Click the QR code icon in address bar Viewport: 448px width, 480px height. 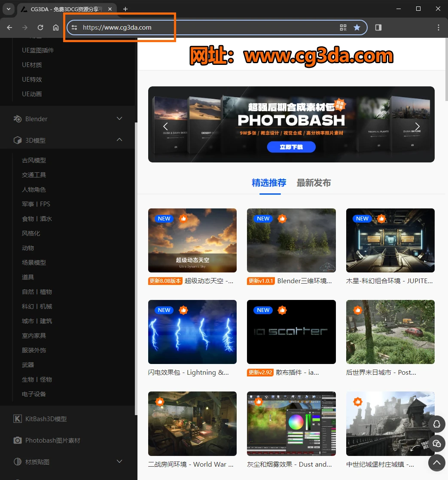pyautogui.click(x=343, y=28)
